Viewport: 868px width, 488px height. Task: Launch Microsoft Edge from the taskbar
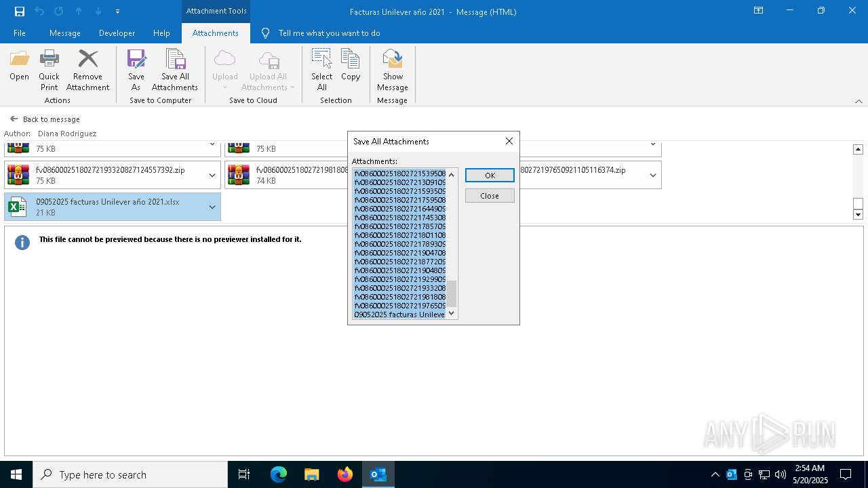pos(279,474)
